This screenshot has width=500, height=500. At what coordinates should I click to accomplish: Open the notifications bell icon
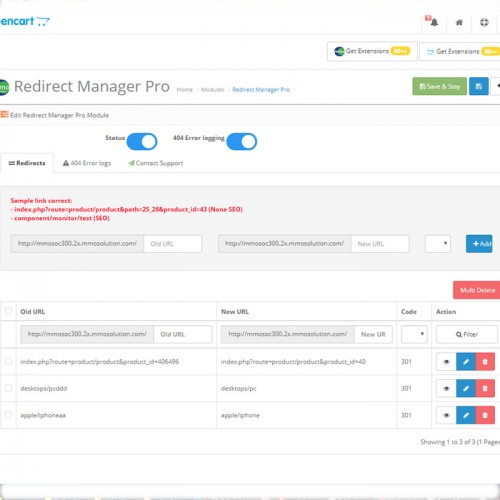coord(434,22)
